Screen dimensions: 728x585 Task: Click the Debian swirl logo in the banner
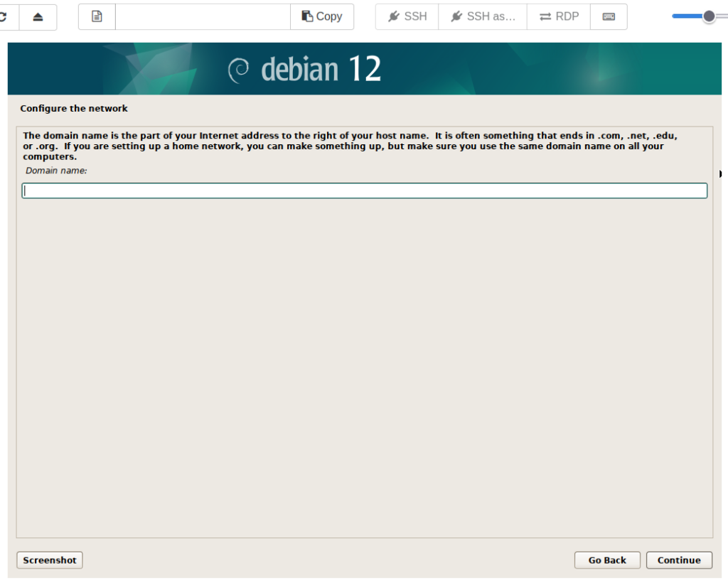[x=239, y=70]
